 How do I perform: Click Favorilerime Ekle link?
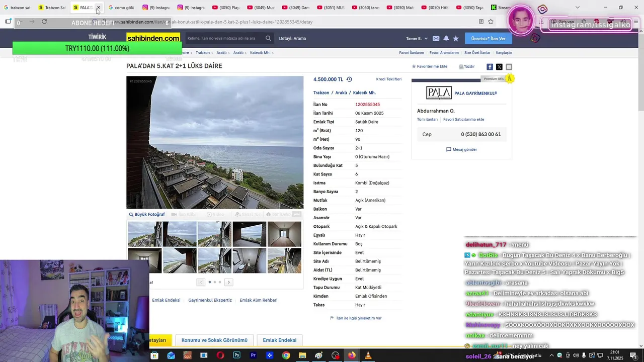430,66
